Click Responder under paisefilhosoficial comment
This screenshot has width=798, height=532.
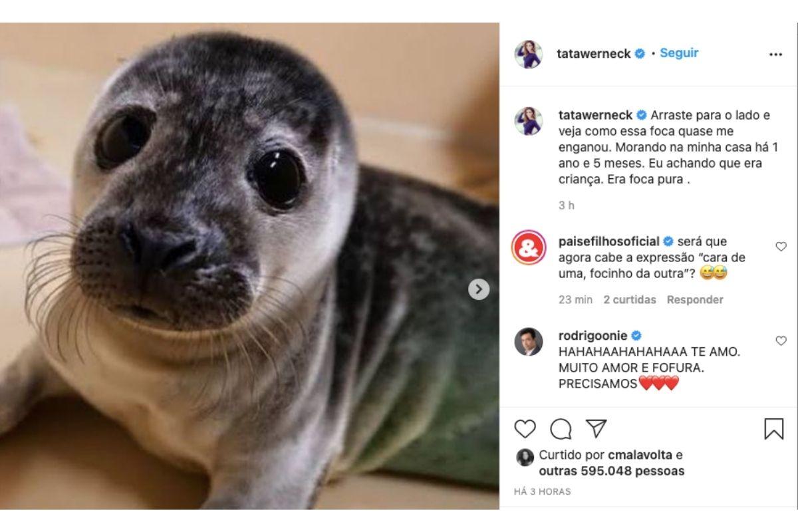(x=694, y=300)
